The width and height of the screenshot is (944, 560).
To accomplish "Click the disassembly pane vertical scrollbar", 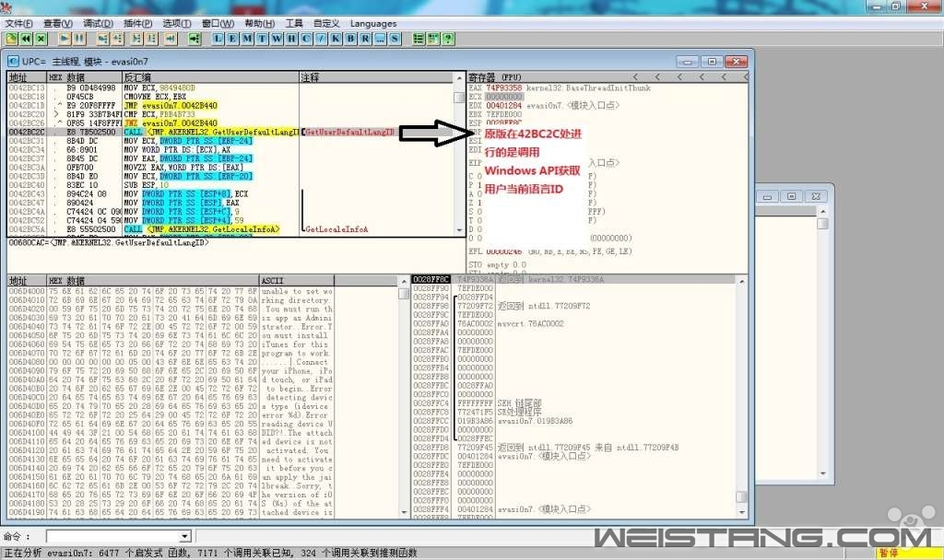I will coord(459,157).
